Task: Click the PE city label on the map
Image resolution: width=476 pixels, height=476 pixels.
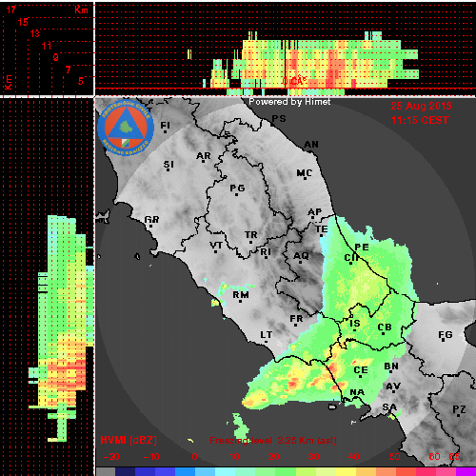Action: (x=362, y=248)
